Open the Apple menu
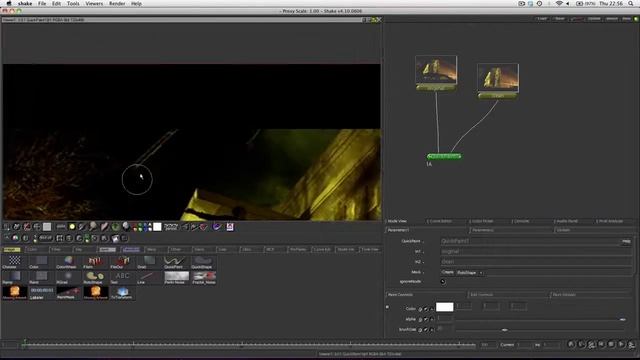This screenshot has width=640, height=360. (9, 3)
